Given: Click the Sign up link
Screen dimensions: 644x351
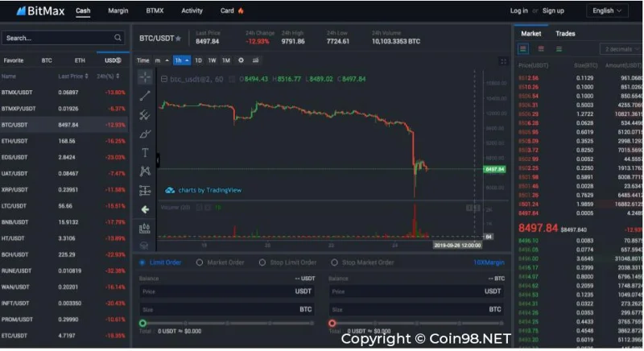Looking at the screenshot, I should click(553, 10).
